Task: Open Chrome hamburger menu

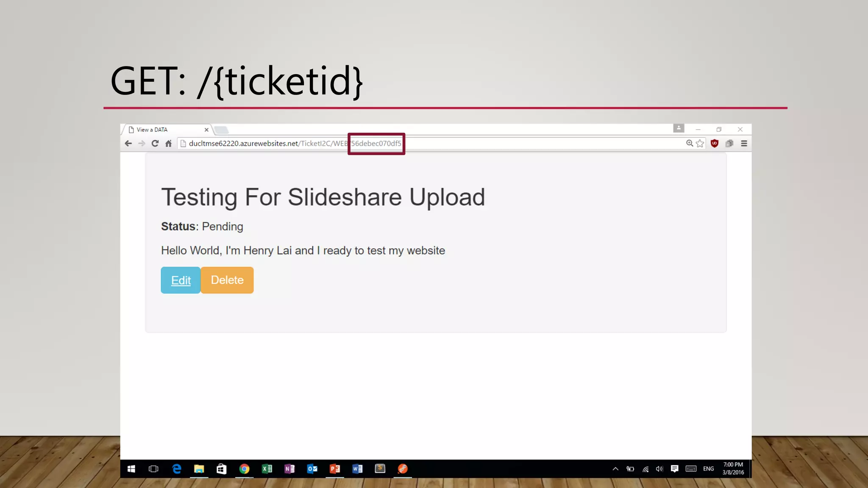Action: pos(744,144)
